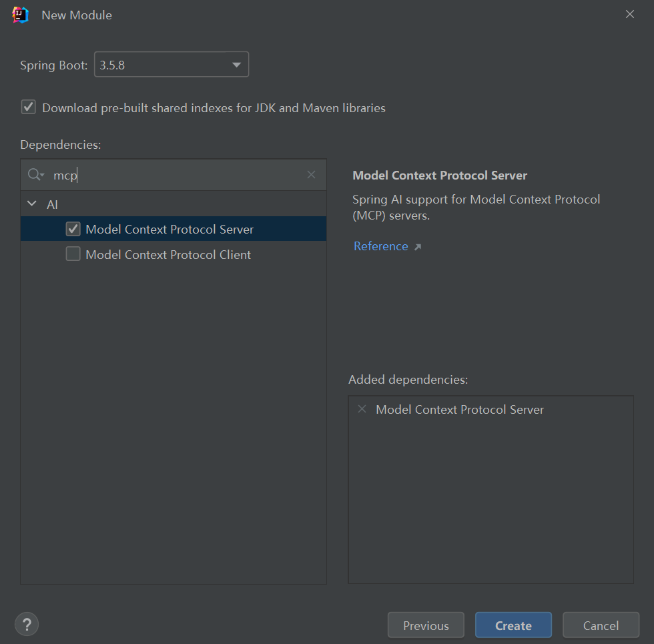
Task: Cancel the New Module dialog
Action: 601,625
